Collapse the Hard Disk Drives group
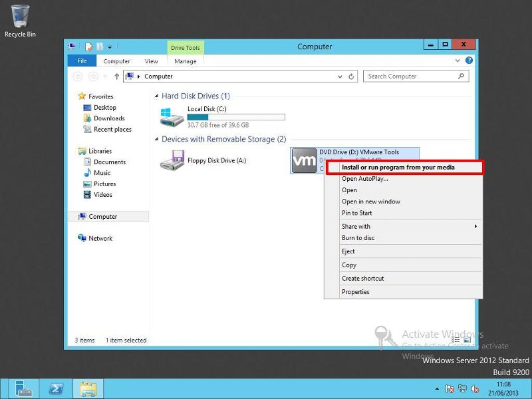Viewport: 532px width, 399px height. 156,96
